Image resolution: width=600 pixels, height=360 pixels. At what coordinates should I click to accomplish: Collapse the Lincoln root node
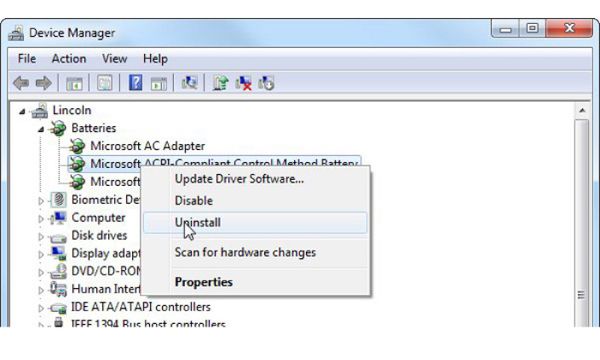(x=22, y=111)
